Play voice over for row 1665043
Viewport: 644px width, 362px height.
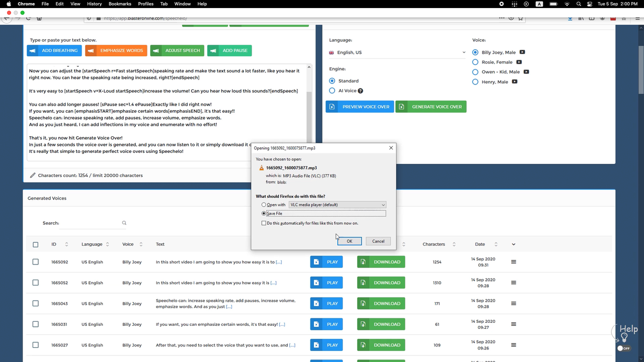[327, 304]
